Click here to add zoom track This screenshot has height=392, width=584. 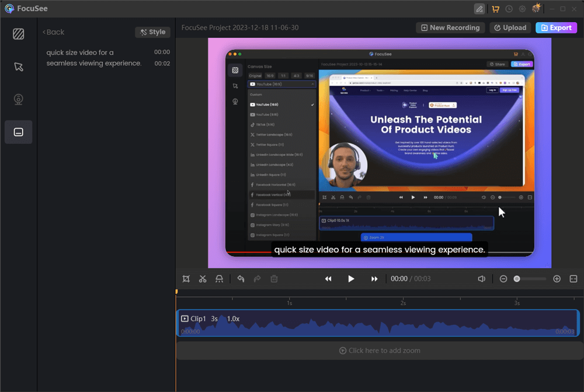click(x=380, y=351)
